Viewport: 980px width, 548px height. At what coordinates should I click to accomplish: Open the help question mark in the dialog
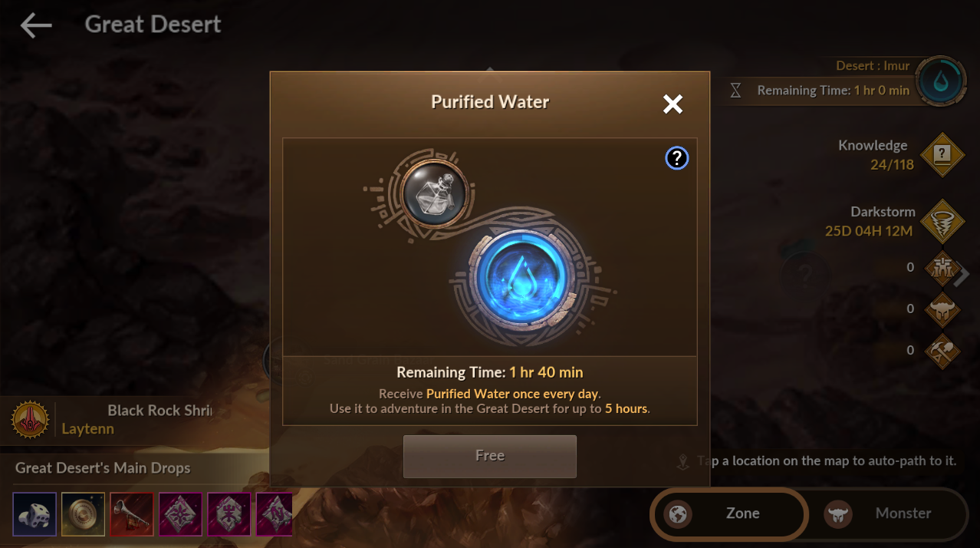click(x=676, y=158)
